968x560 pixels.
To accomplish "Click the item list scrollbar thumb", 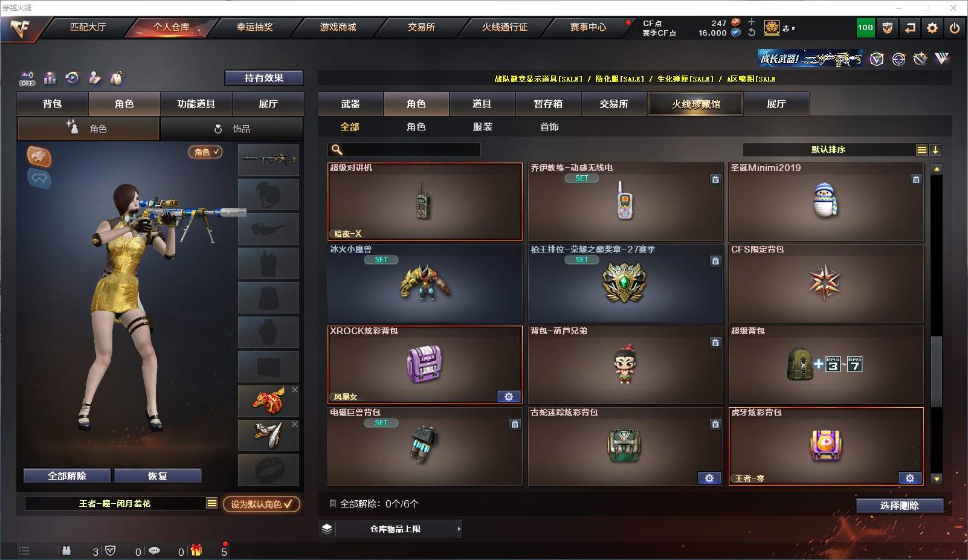I will tap(937, 372).
